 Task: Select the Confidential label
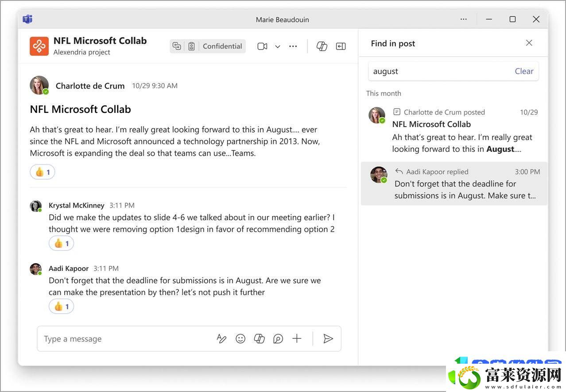[222, 46]
